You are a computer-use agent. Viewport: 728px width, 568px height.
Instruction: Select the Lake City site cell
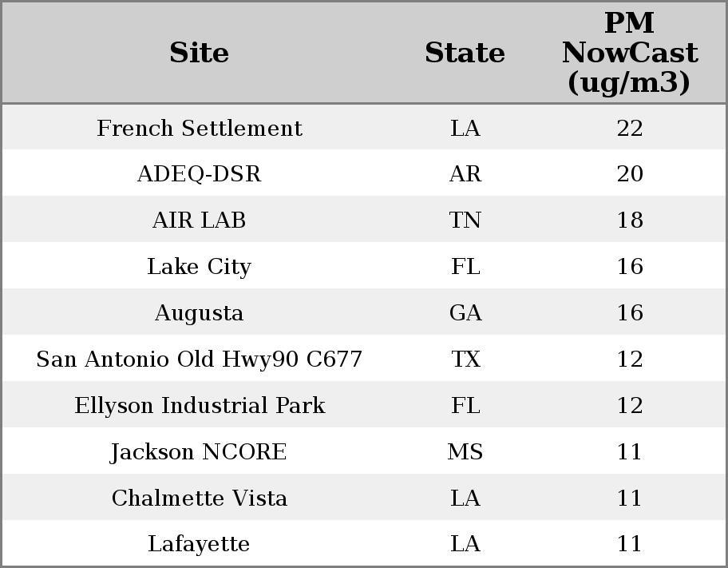click(x=200, y=267)
